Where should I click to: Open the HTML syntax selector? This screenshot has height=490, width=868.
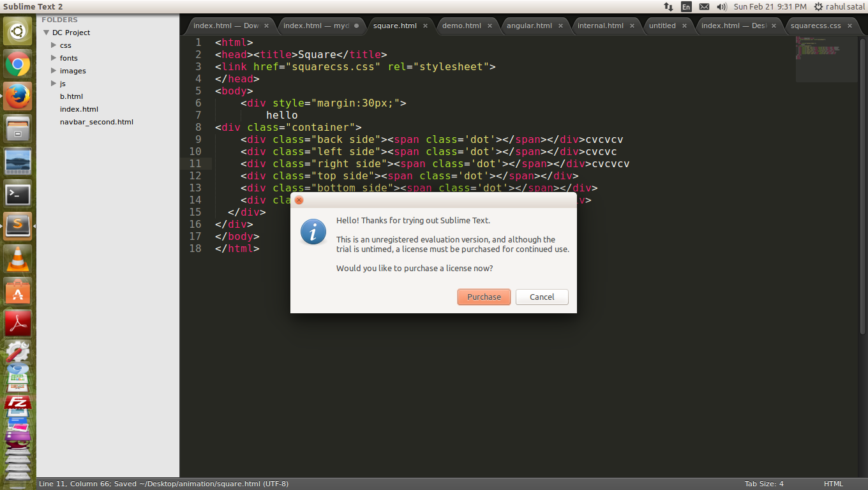[x=834, y=484]
